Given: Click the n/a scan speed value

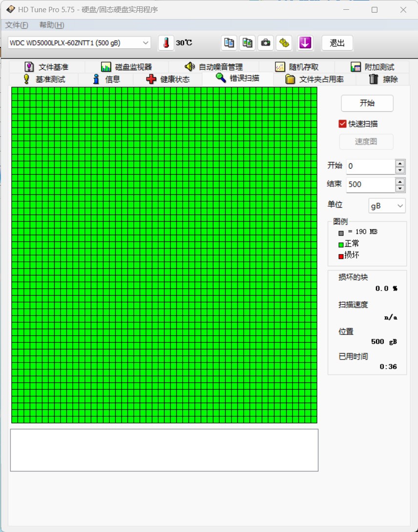Looking at the screenshot, I should click(391, 317).
